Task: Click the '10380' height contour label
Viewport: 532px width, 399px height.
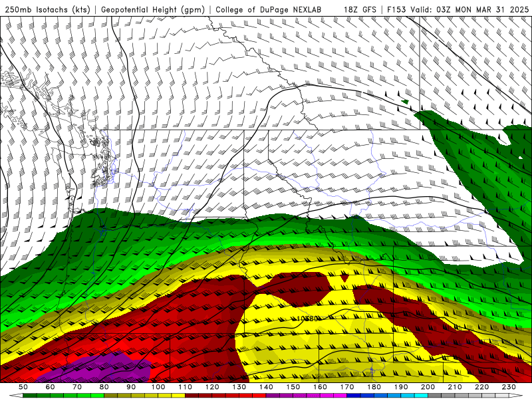Action: [x=307, y=319]
